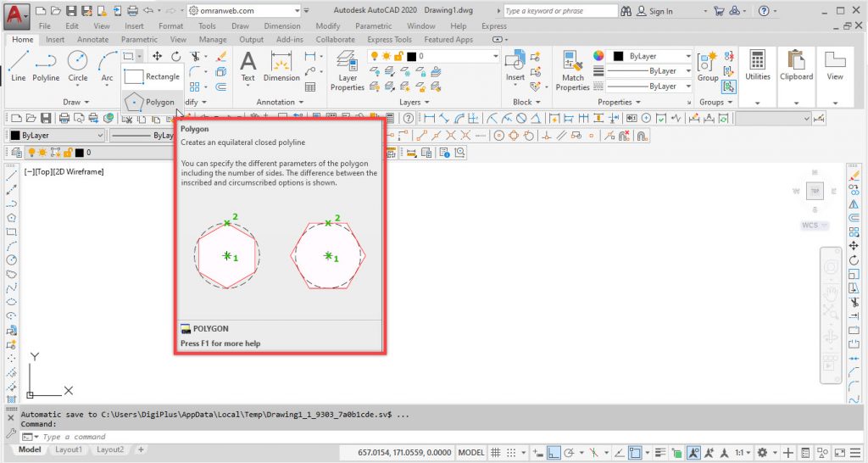868x463 pixels.
Task: Click the command line input field
Action: pos(170,437)
